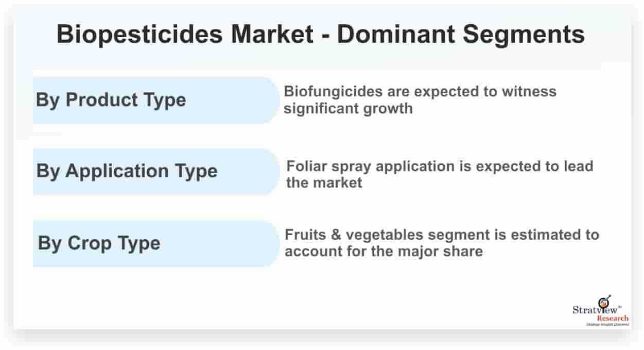Click the words Fruits & vegetables

coord(374,235)
